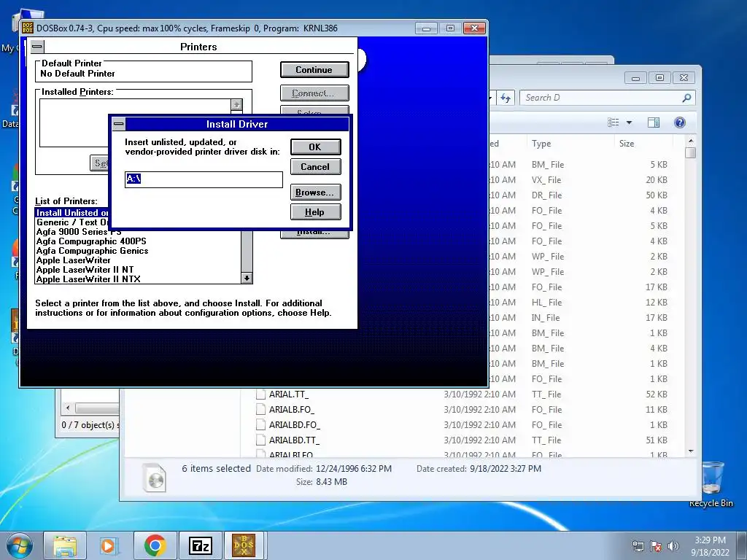Image resolution: width=747 pixels, height=560 pixels.
Task: Click the VX_ File type cell
Action: click(546, 180)
